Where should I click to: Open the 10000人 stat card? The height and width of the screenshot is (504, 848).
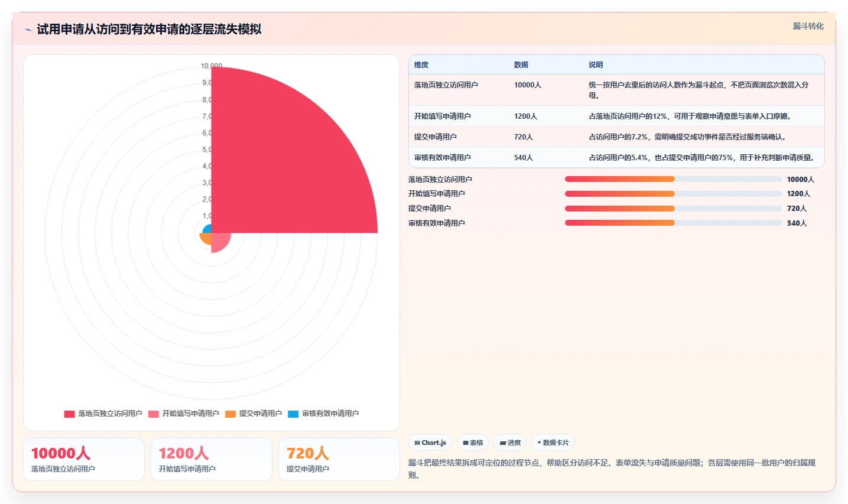84,459
